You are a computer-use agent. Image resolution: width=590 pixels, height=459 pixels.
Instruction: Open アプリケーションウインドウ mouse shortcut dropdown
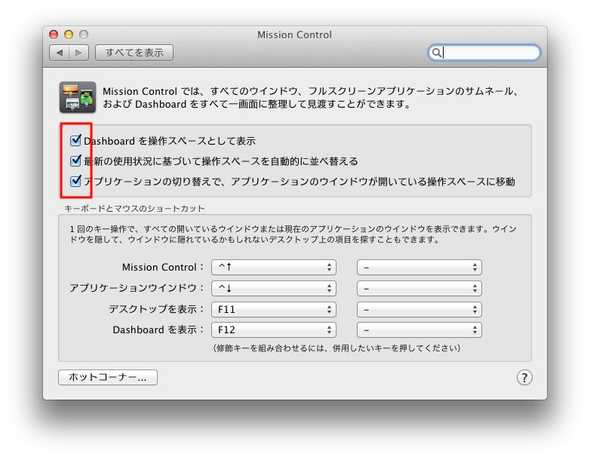[419, 288]
